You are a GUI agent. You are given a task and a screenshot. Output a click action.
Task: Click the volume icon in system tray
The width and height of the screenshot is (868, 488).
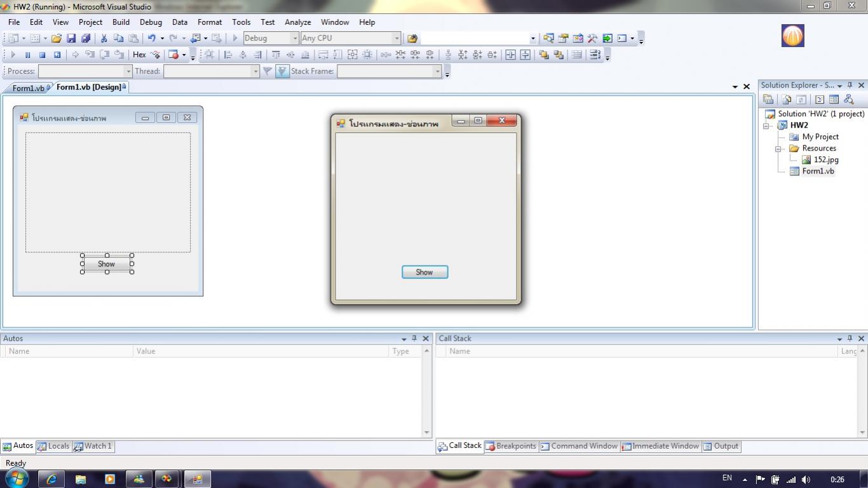(x=806, y=479)
